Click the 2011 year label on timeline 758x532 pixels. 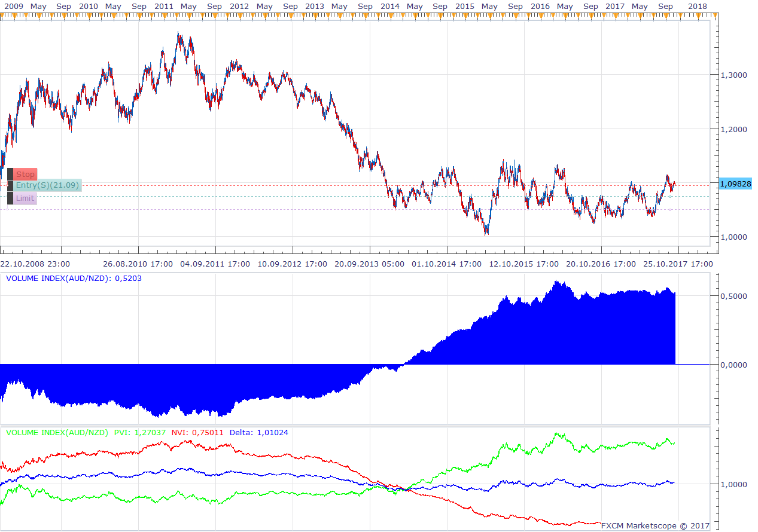tap(164, 6)
